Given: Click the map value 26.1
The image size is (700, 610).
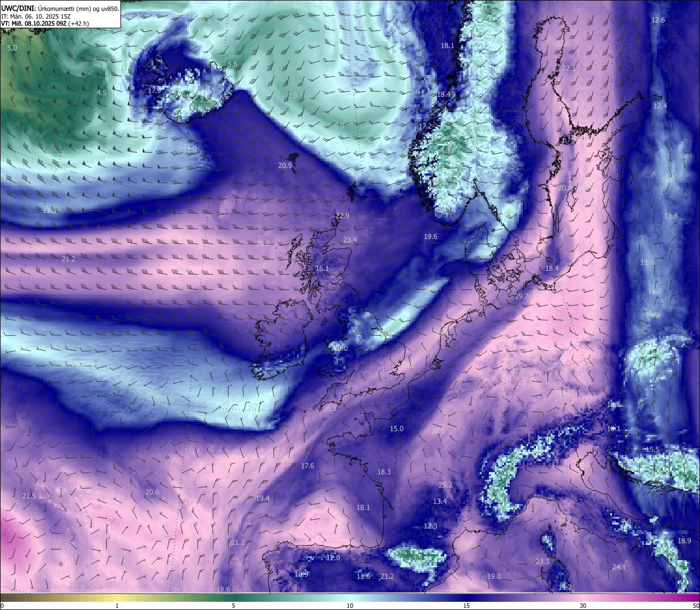Looking at the screenshot, I should [330, 409].
